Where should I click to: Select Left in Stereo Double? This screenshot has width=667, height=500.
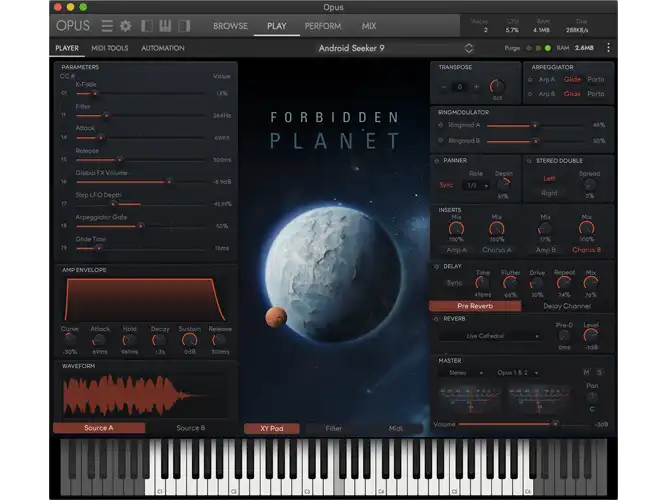(549, 179)
